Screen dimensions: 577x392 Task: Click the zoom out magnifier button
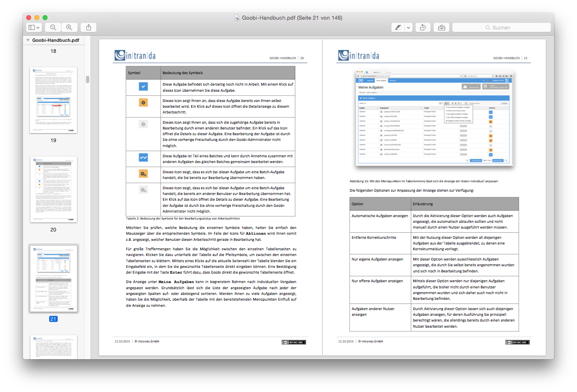pyautogui.click(x=53, y=27)
